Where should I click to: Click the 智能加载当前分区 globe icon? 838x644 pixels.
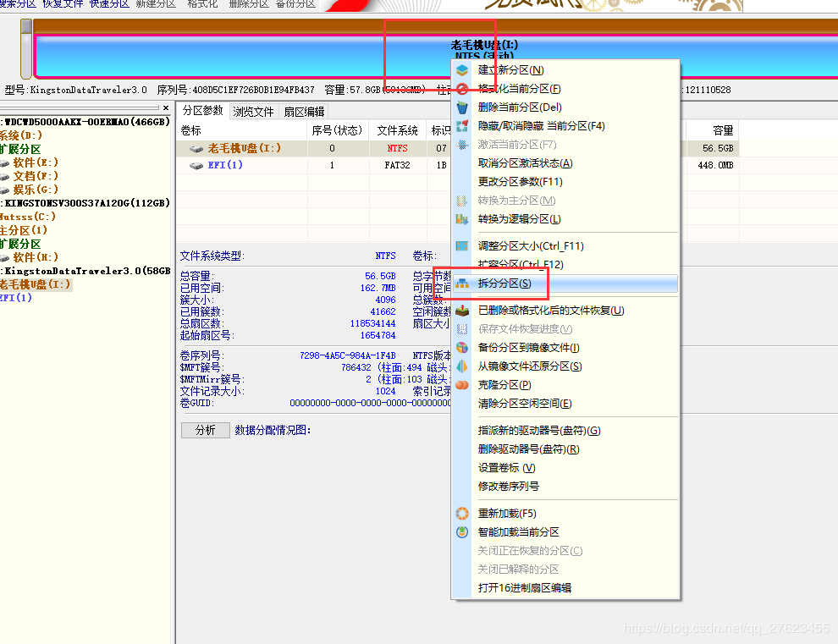click(x=462, y=532)
